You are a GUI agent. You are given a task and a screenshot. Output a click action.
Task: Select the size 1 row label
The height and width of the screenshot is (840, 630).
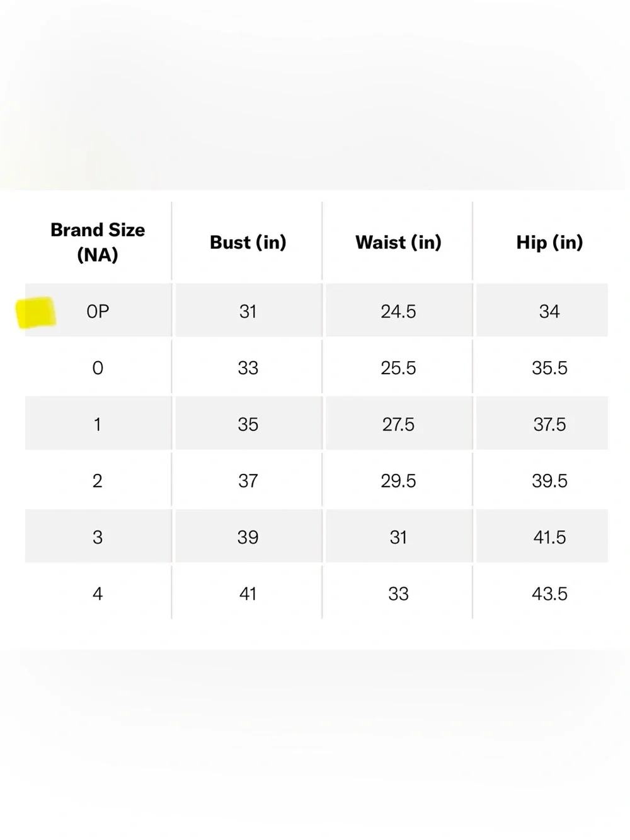tap(98, 424)
